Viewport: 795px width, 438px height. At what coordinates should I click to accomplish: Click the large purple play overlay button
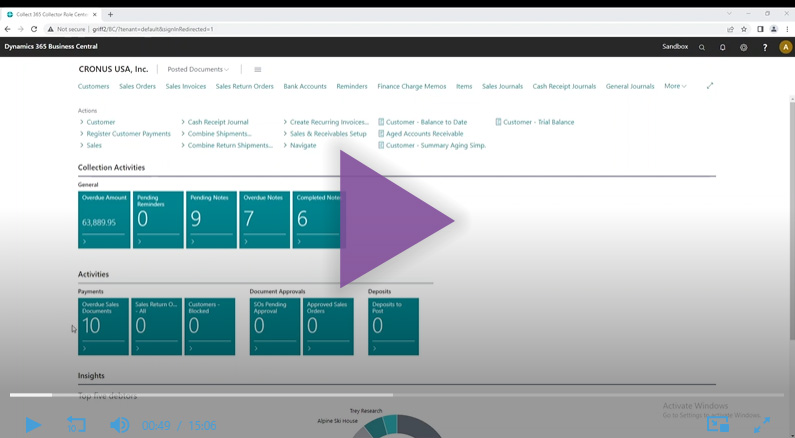pos(395,219)
